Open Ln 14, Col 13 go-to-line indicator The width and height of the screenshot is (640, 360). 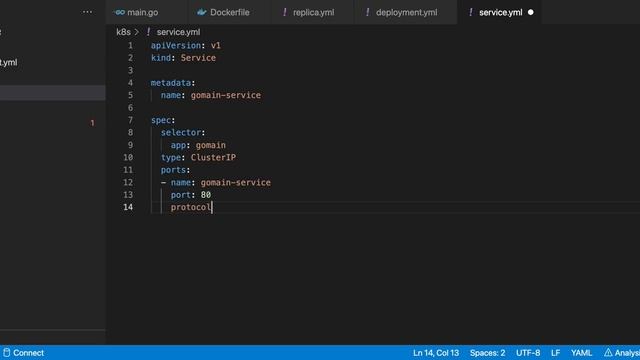pyautogui.click(x=436, y=353)
